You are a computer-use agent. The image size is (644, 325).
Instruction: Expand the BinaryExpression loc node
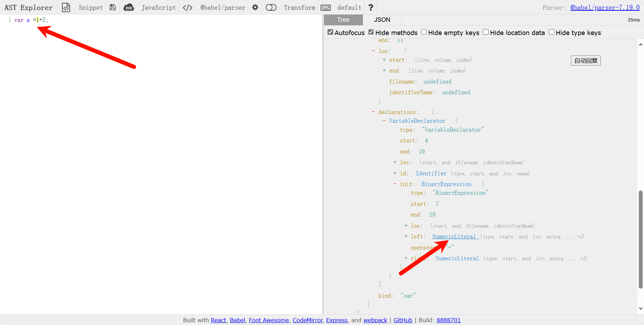(406, 226)
